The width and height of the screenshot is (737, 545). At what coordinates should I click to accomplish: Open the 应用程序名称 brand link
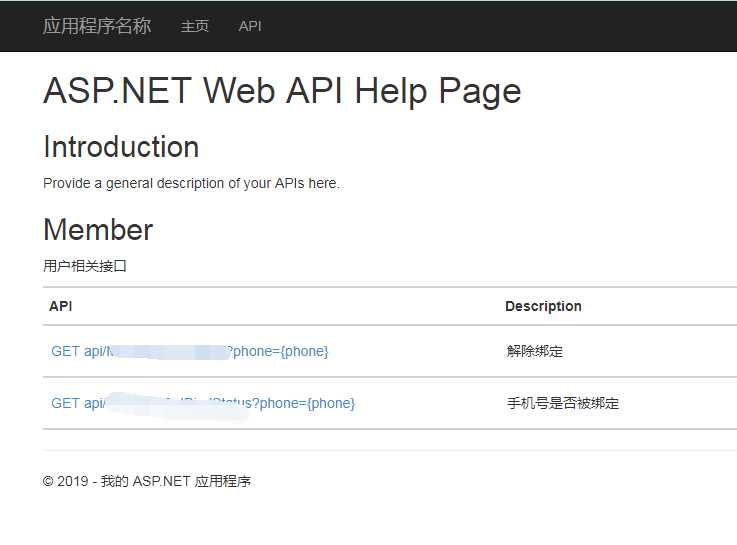(x=97, y=26)
